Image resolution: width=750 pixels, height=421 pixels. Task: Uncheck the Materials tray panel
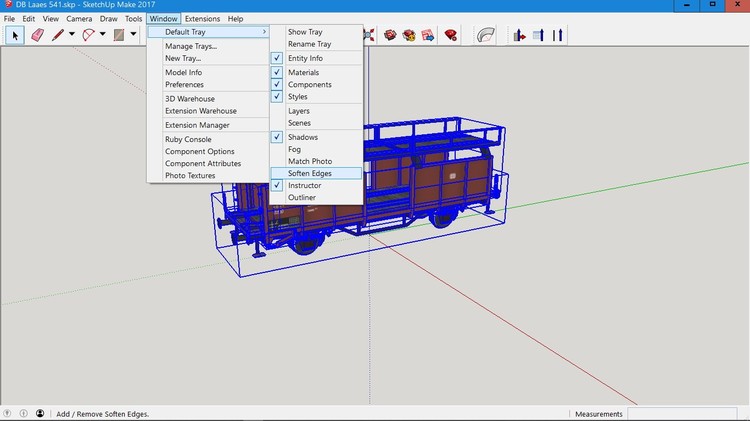303,73
